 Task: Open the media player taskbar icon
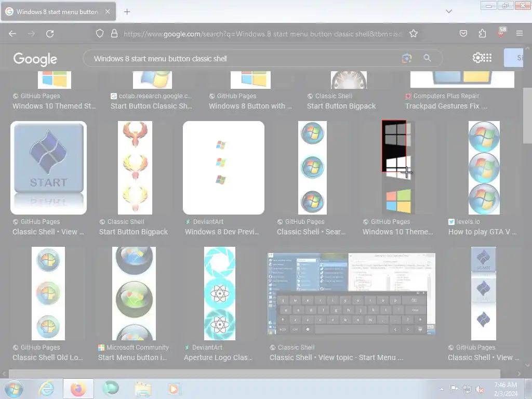coord(174,389)
